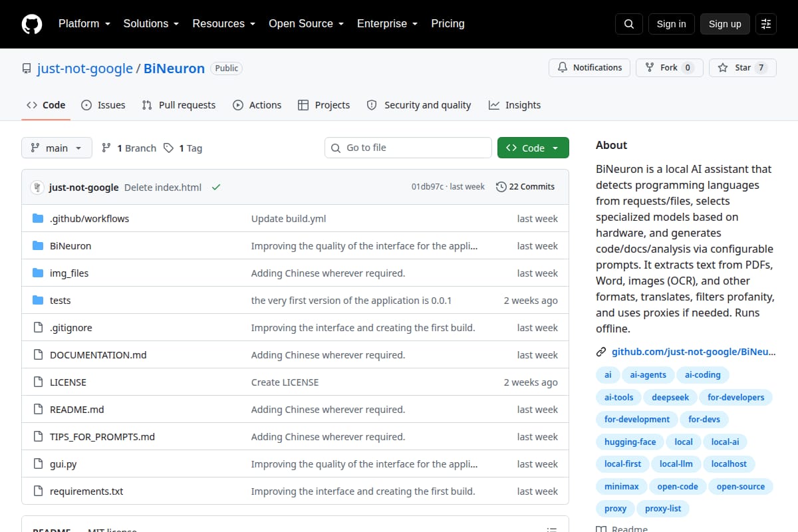This screenshot has width=798, height=532.
Task: Switch to the Issues tab
Action: point(103,105)
